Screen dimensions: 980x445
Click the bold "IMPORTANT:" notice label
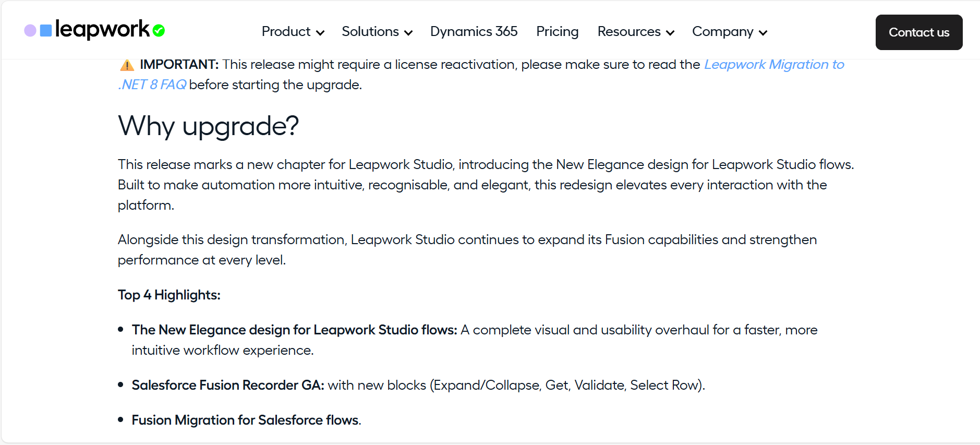tap(179, 65)
